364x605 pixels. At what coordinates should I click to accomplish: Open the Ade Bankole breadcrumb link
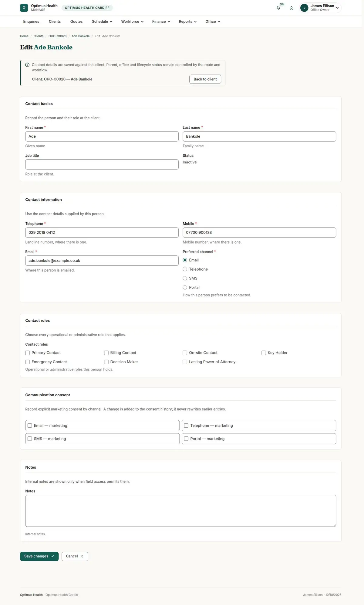pyautogui.click(x=81, y=36)
